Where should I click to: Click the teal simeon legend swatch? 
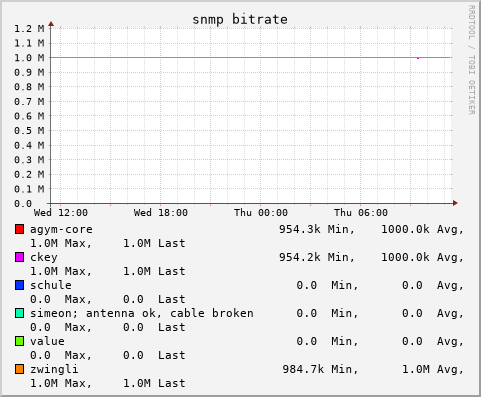[19, 313]
